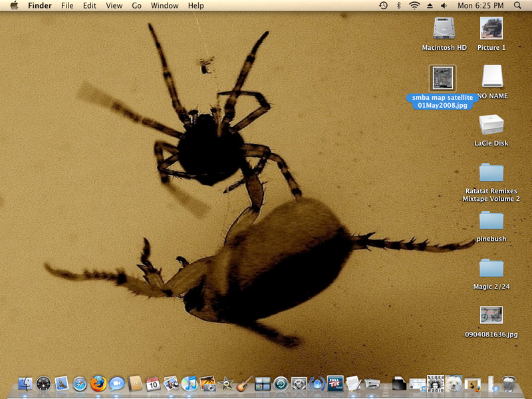Open the black folder stack in Dock

[x=399, y=384]
